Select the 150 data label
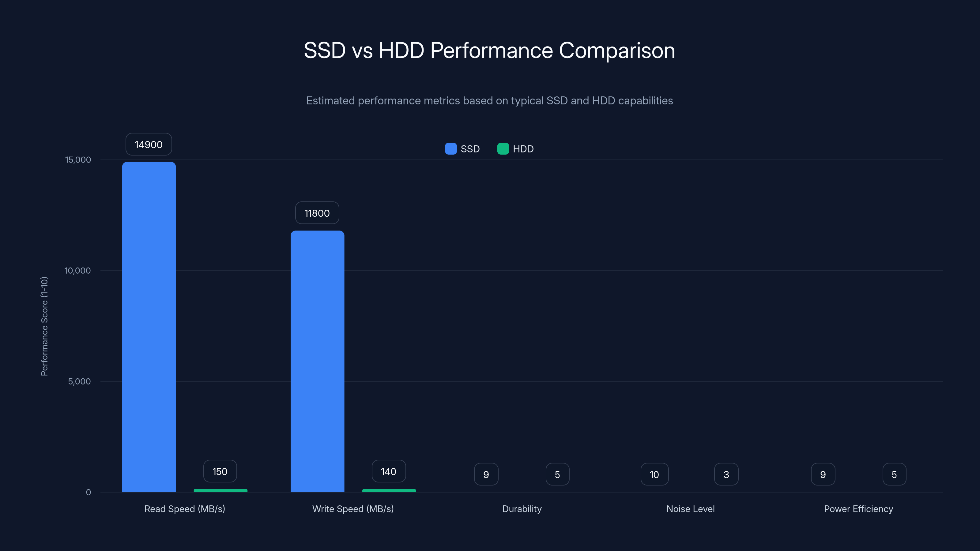The height and width of the screenshot is (551, 980). click(220, 471)
